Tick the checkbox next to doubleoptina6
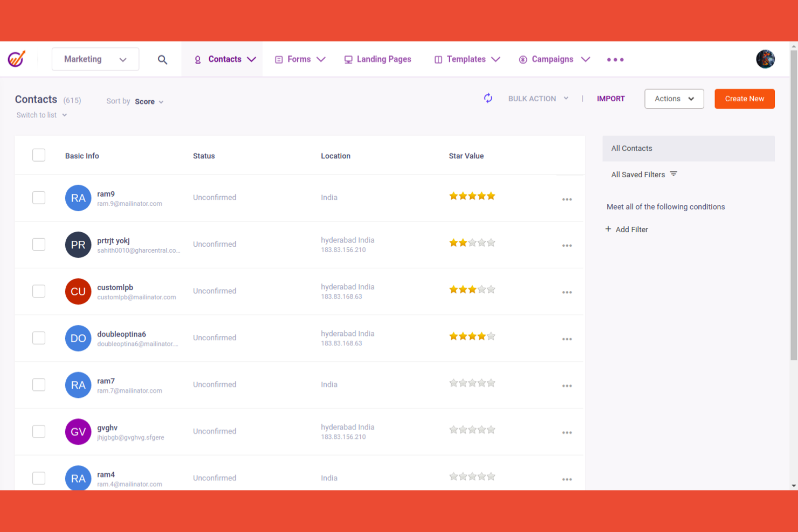This screenshot has height=532, width=798. (x=38, y=338)
